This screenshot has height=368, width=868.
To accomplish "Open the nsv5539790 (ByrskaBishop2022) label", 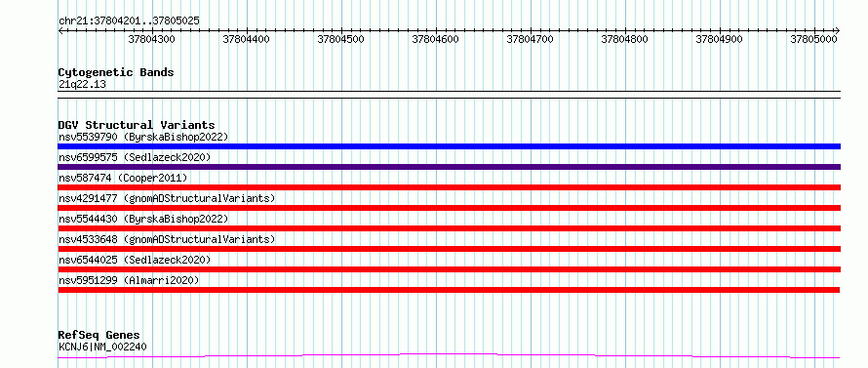I will coord(143,137).
